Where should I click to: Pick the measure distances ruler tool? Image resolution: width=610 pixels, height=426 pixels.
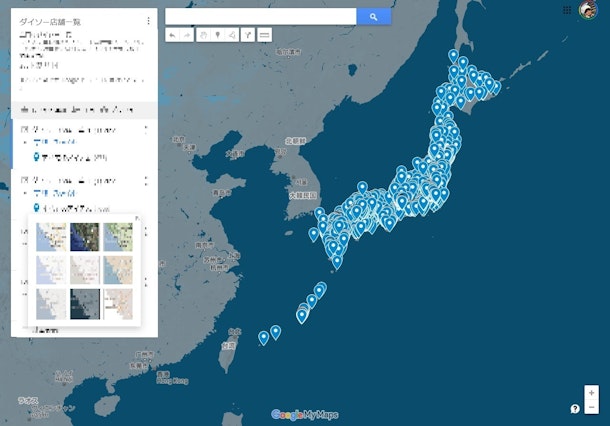265,35
